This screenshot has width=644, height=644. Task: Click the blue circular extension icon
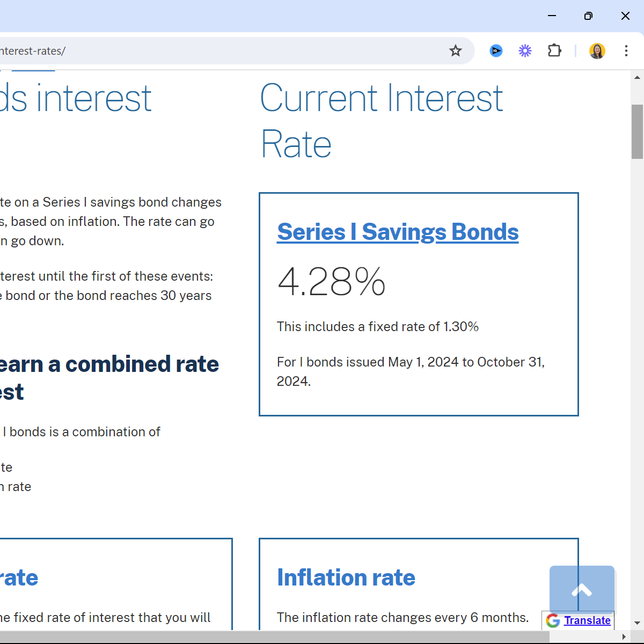click(496, 51)
